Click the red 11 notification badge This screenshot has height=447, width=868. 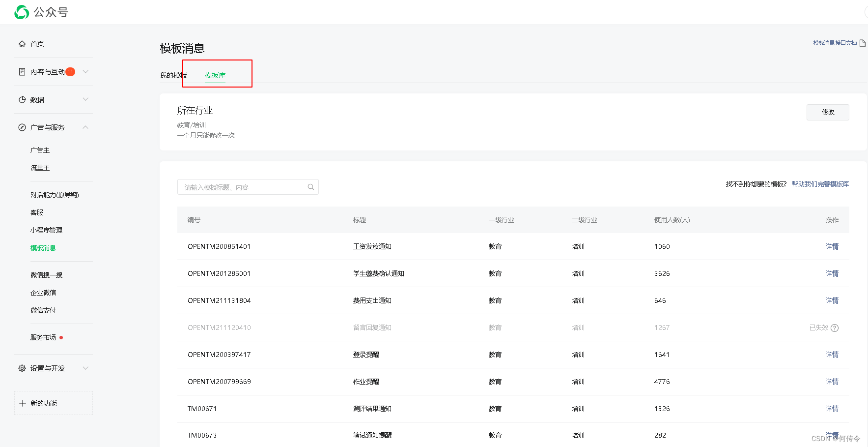(70, 72)
